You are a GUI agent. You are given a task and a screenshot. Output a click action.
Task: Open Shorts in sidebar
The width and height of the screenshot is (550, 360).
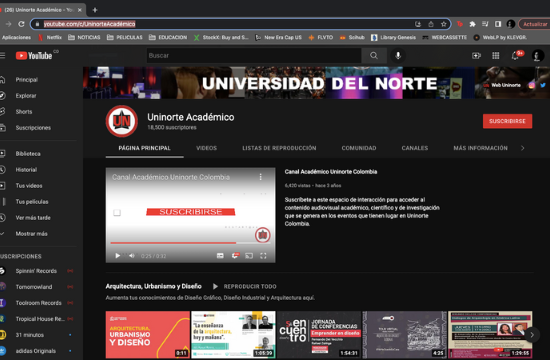tap(24, 112)
